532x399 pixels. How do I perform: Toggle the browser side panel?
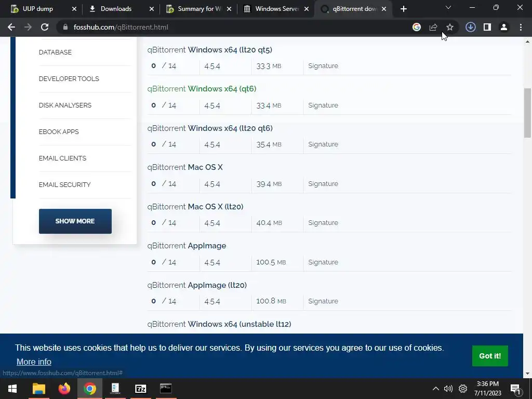coord(487,27)
